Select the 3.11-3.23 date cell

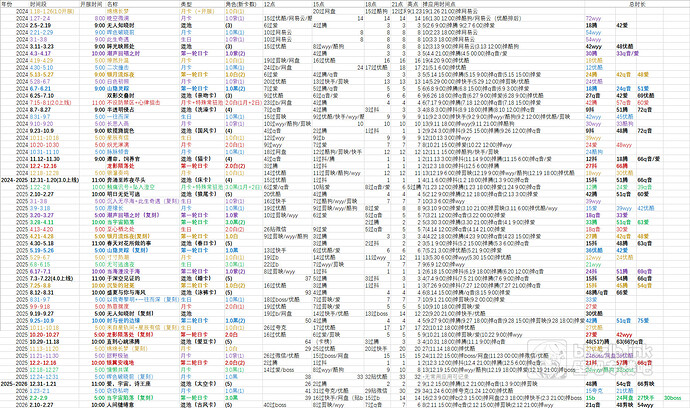point(42,46)
